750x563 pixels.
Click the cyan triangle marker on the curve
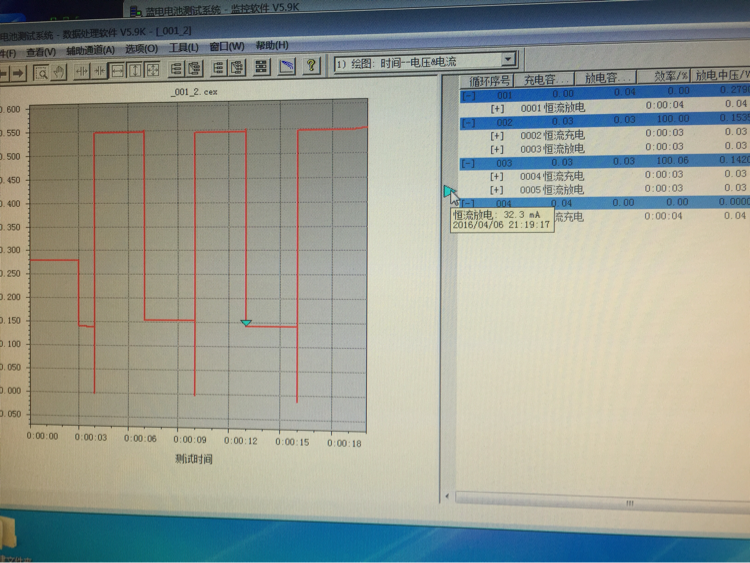tap(246, 323)
